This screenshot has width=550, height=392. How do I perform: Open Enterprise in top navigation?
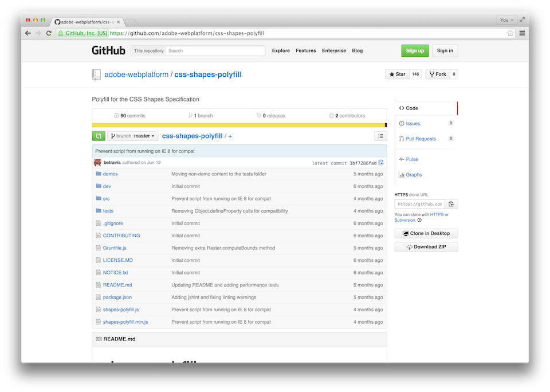coord(334,50)
